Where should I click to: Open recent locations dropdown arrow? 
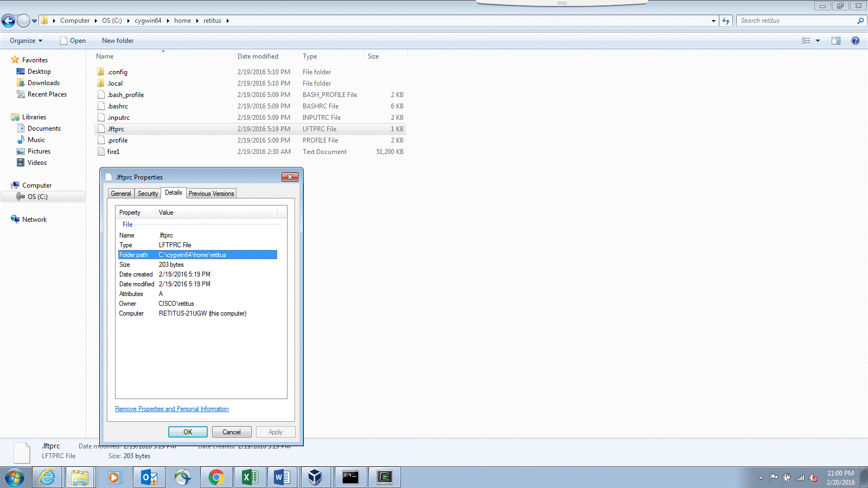[x=34, y=21]
